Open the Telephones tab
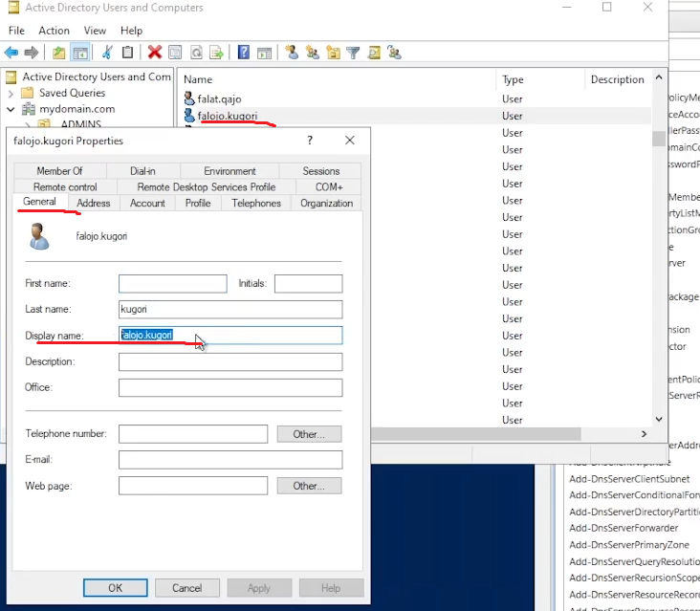This screenshot has width=700, height=611. 256,203
